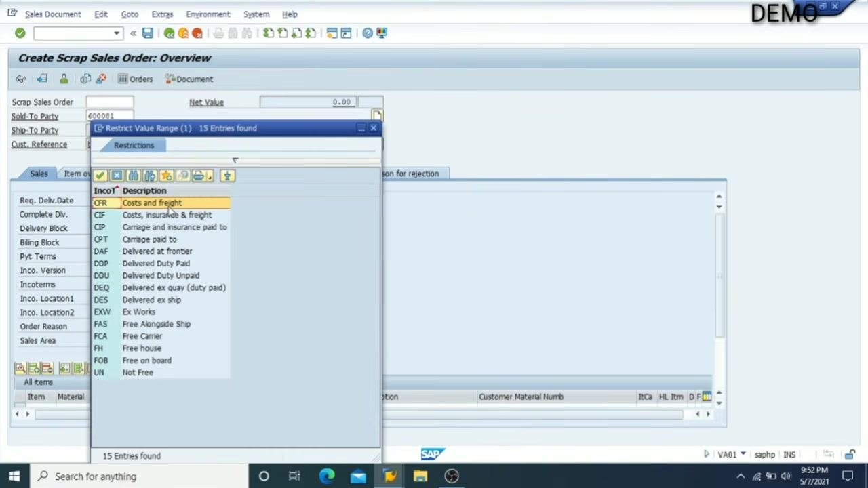Collapse the command field double-arrow

(133, 33)
